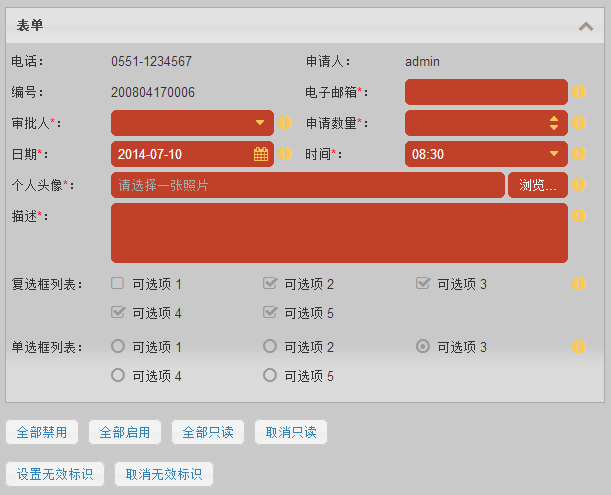Click into the 描述 text area
Viewport: 611px width, 495px height.
(x=339, y=233)
